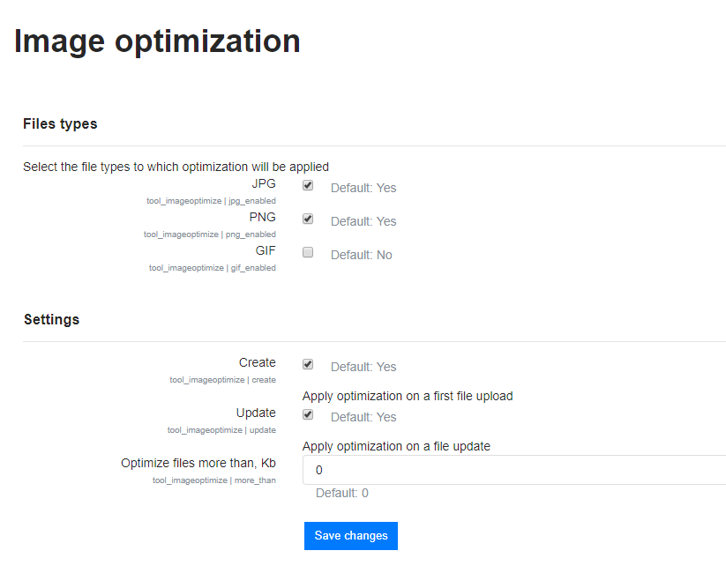Uncheck the JPG enabled checkbox
Viewport: 726px width, 588px height.
coord(308,185)
